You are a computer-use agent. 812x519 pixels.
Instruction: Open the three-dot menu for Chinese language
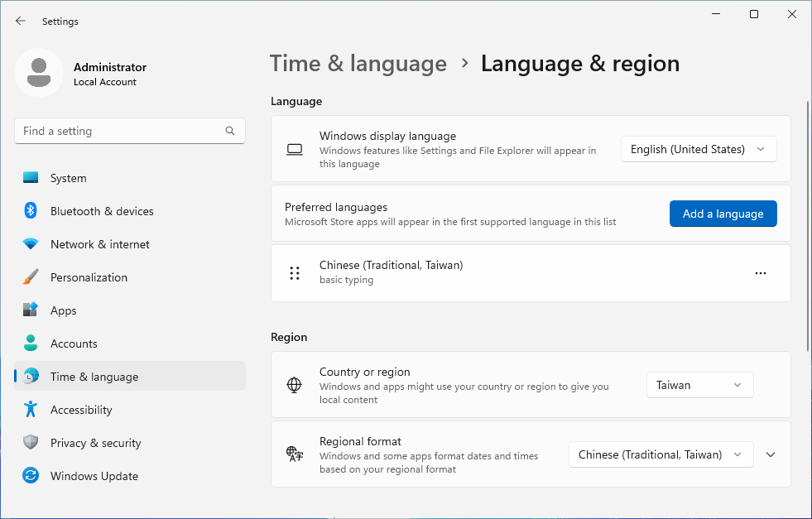point(760,273)
